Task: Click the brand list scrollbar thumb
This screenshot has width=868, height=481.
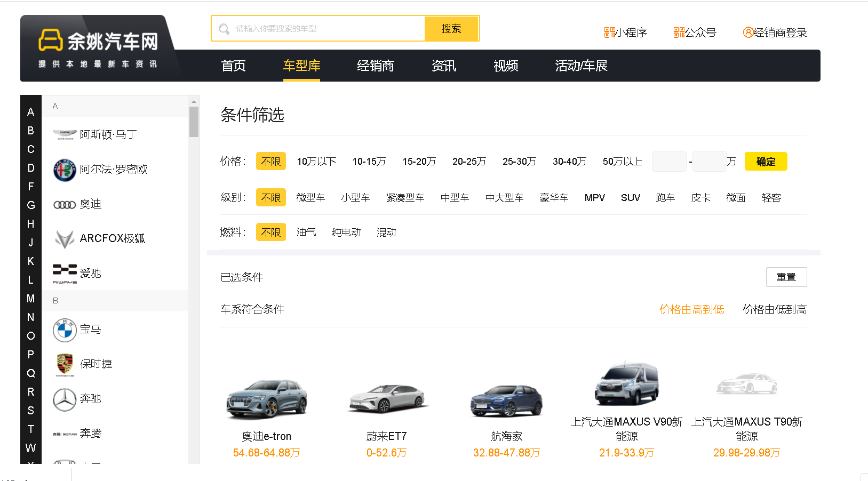Action: click(x=194, y=122)
